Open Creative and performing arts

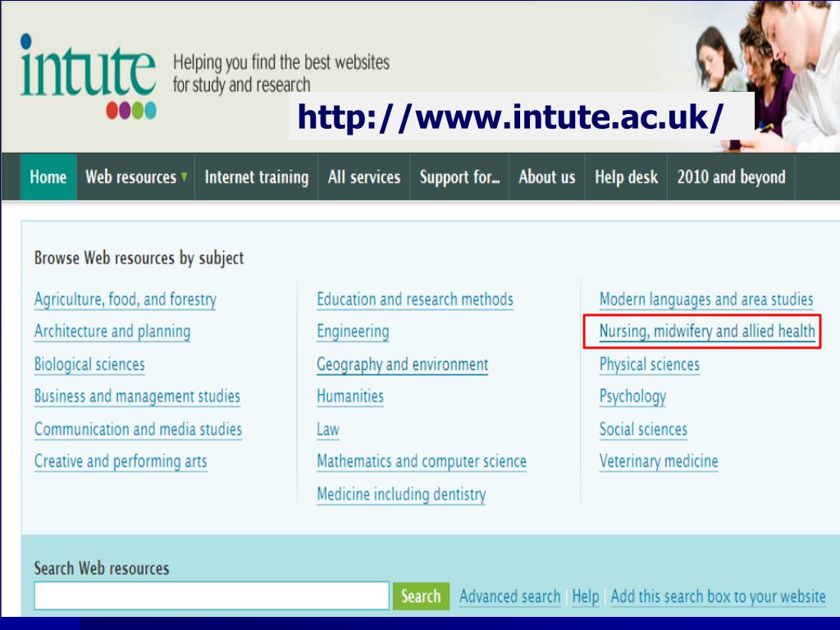121,461
